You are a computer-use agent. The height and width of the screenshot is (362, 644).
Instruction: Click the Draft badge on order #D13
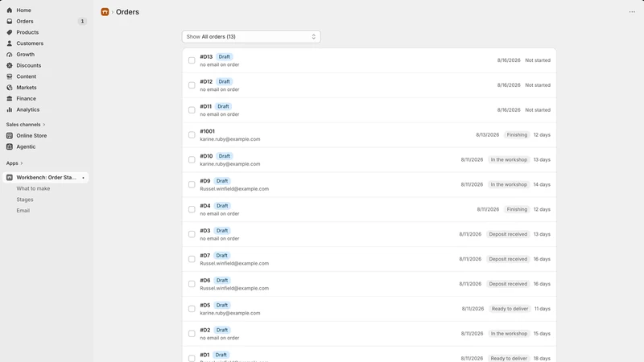pos(225,56)
